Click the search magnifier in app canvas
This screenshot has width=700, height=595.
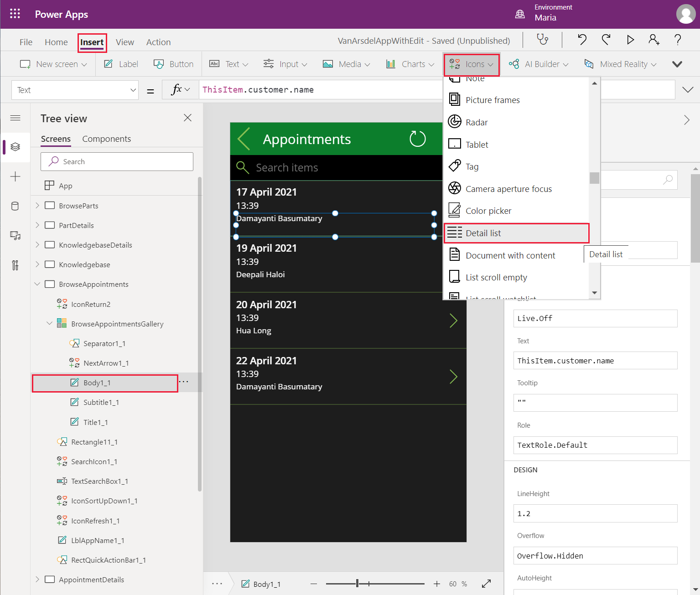click(x=243, y=167)
